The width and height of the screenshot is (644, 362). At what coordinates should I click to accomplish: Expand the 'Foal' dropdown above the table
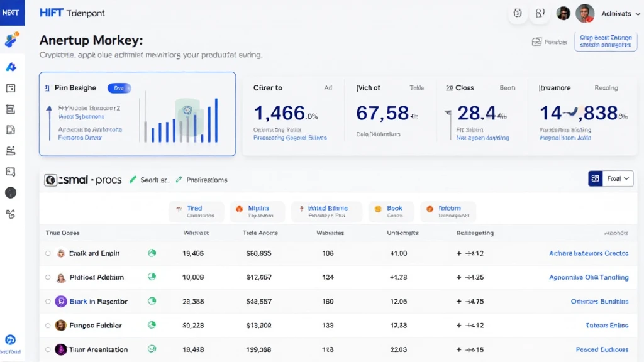(618, 178)
